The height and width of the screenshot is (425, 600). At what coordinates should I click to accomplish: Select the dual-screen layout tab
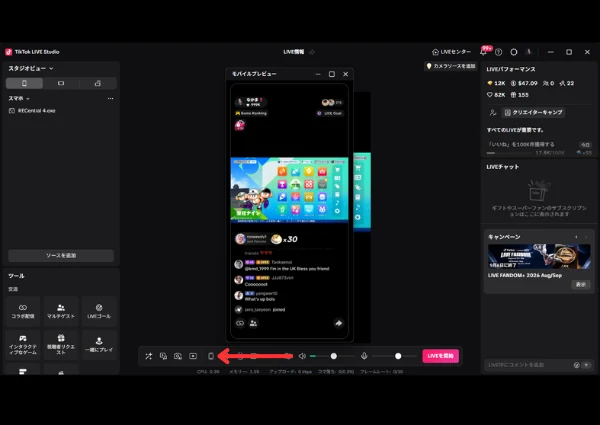98,83
